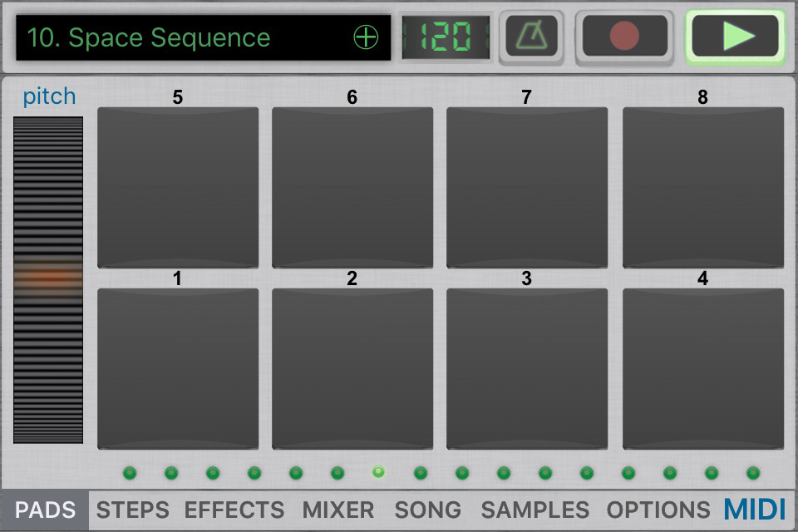Image resolution: width=798 pixels, height=532 pixels.
Task: Tap drum pad 6
Action: coord(352,187)
